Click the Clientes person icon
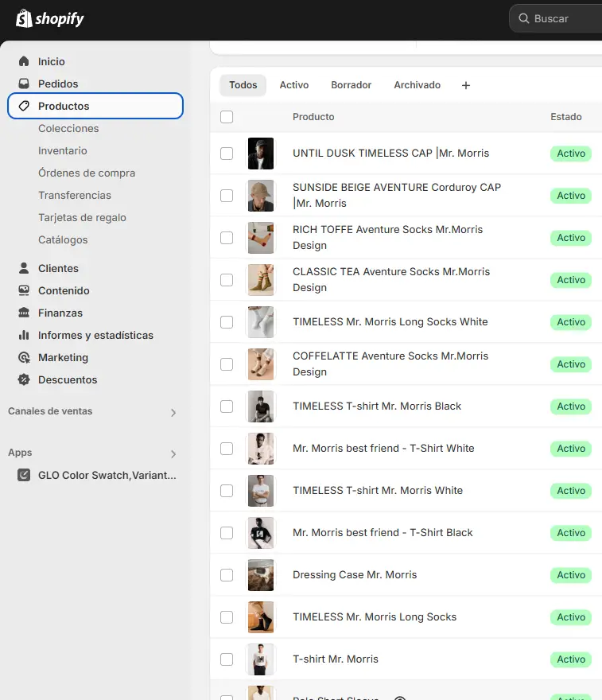This screenshot has width=602, height=700. pos(24,268)
